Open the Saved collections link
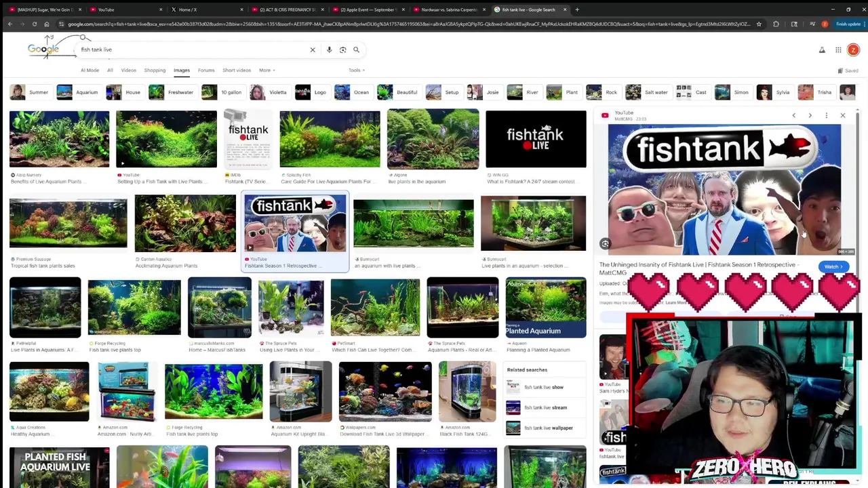This screenshot has width=868, height=488. (x=848, y=70)
